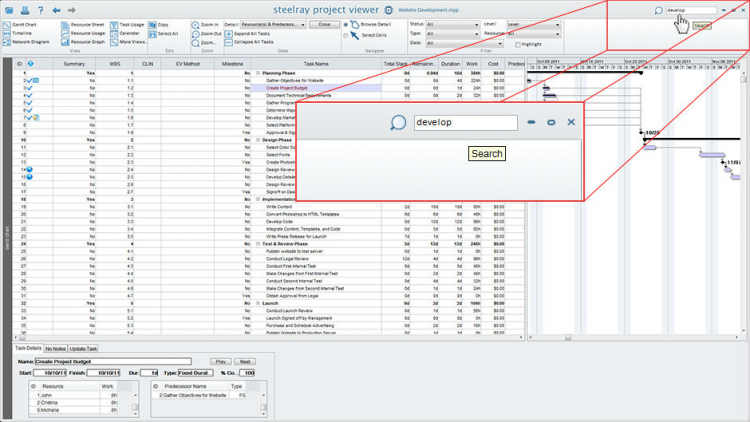The image size is (750, 422).
Task: Open help via question mark icon
Action: (41, 10)
